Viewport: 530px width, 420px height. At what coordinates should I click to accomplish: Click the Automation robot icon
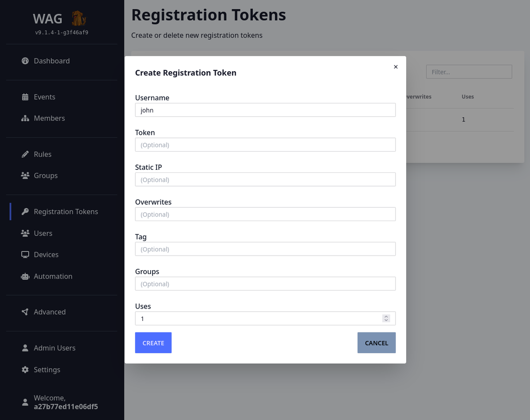[25, 276]
